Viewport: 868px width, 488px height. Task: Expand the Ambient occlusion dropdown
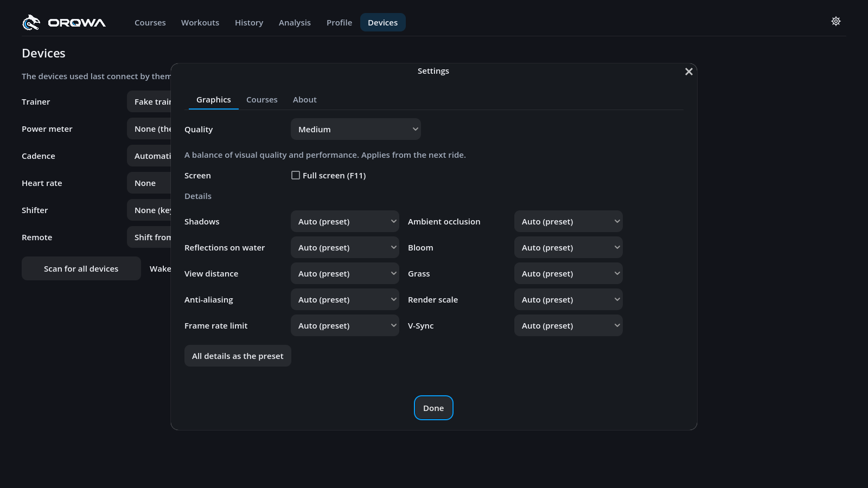(569, 221)
